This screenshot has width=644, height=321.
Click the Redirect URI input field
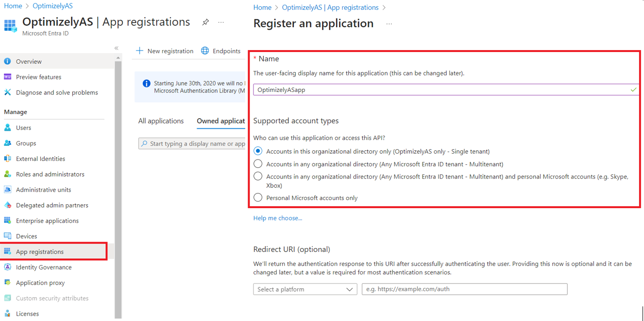coord(464,289)
